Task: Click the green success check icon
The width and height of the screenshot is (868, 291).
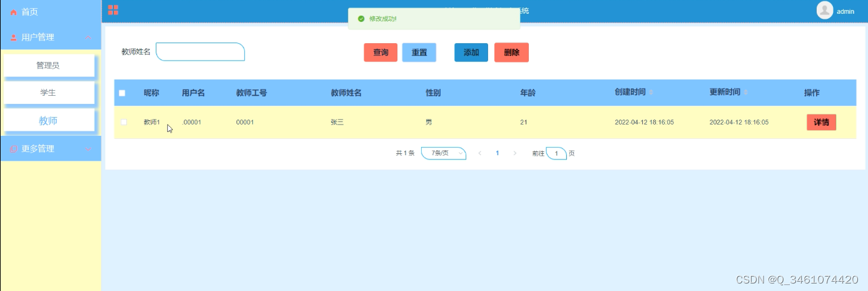Action: [x=361, y=19]
